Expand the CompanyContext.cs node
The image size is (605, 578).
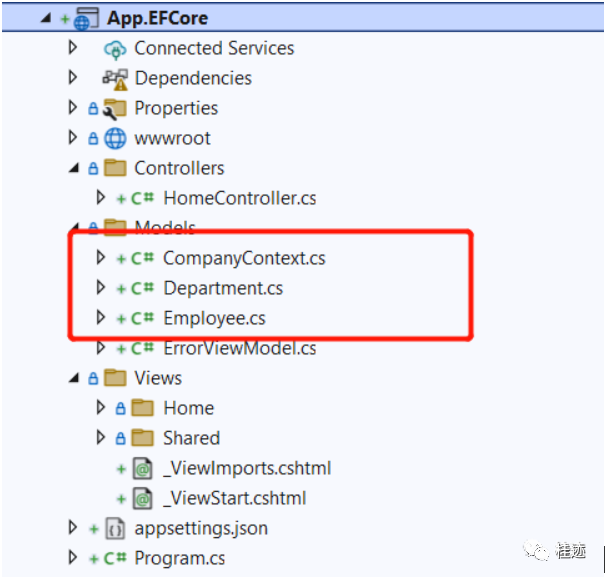pyautogui.click(x=100, y=257)
